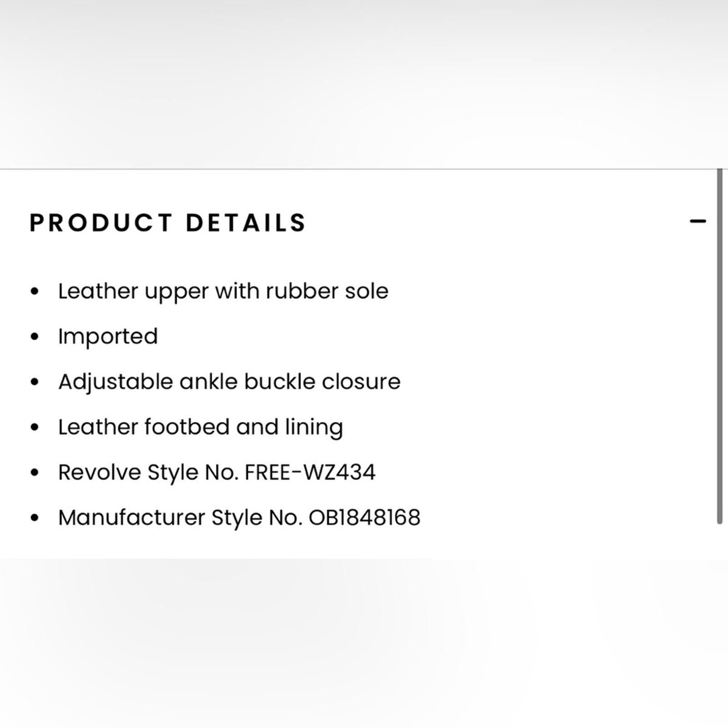The height and width of the screenshot is (728, 728).
Task: Click the Manufacturer Style No. line
Action: click(x=239, y=518)
